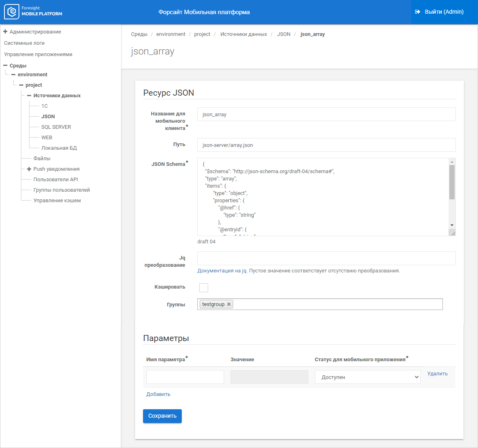Image resolution: width=478 pixels, height=448 pixels.
Task: Click Удалить to remove the parameter
Action: pos(437,374)
